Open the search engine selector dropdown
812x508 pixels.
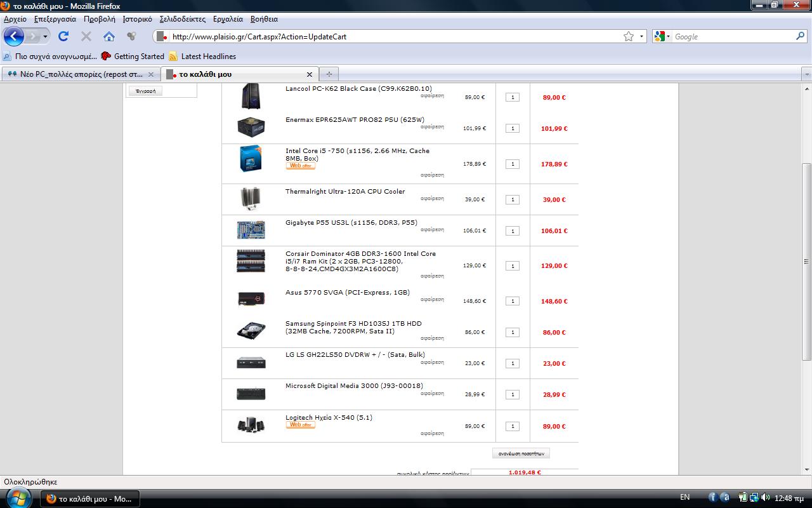662,36
